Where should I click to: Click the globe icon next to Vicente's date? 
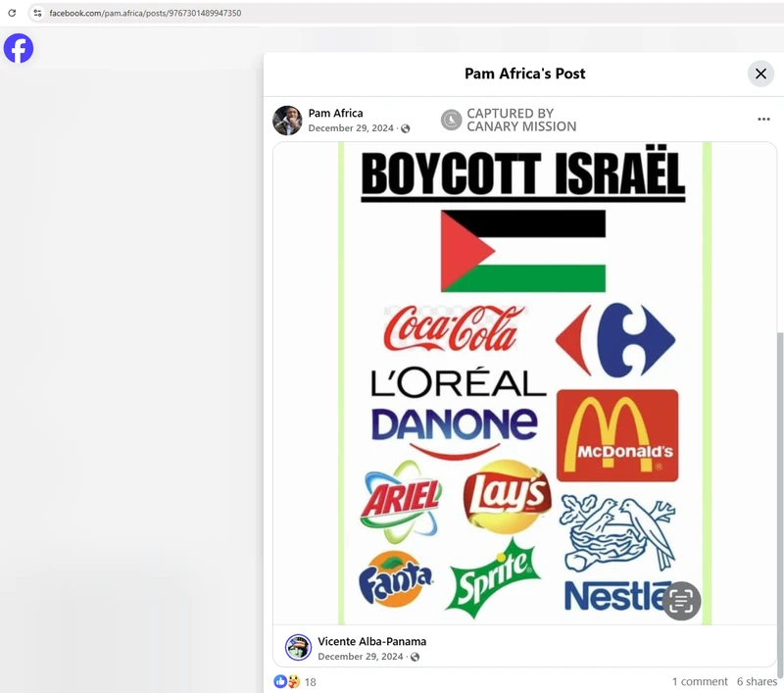point(415,657)
